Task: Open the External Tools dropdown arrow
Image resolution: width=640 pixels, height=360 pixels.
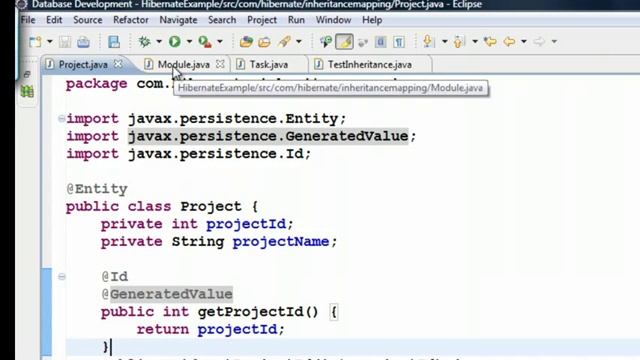Action: 220,42
